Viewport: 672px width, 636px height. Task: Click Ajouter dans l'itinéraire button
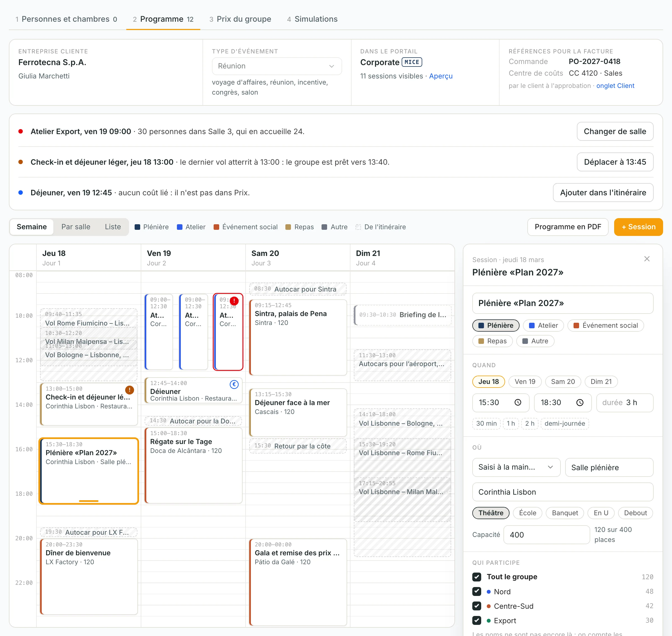(603, 193)
